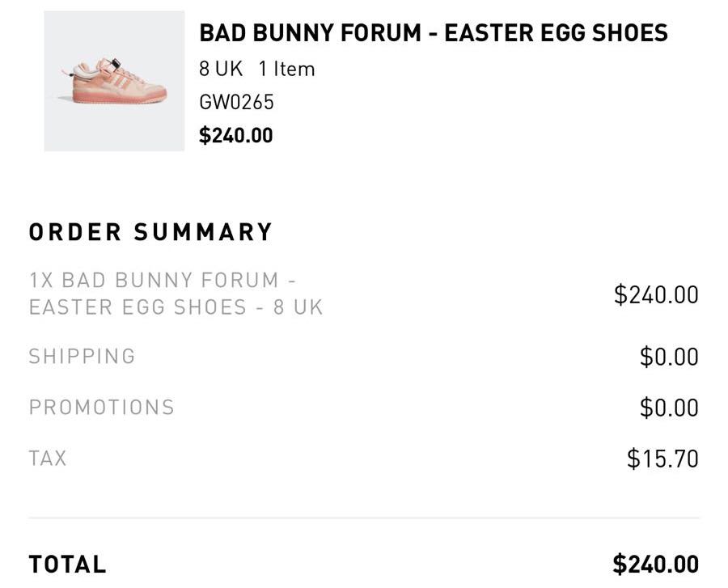Image resolution: width=728 pixels, height=588 pixels.
Task: Select the 8 UK size text
Action: pyautogui.click(x=221, y=69)
